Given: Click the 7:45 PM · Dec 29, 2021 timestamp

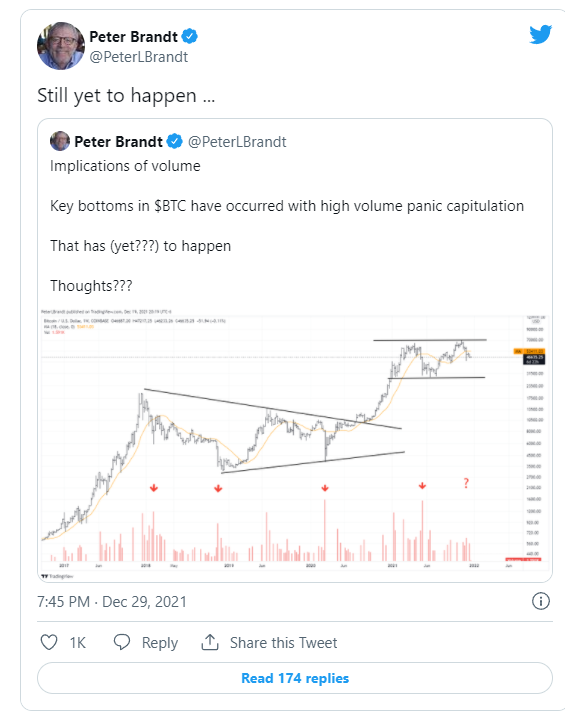Looking at the screenshot, I should click(112, 602).
